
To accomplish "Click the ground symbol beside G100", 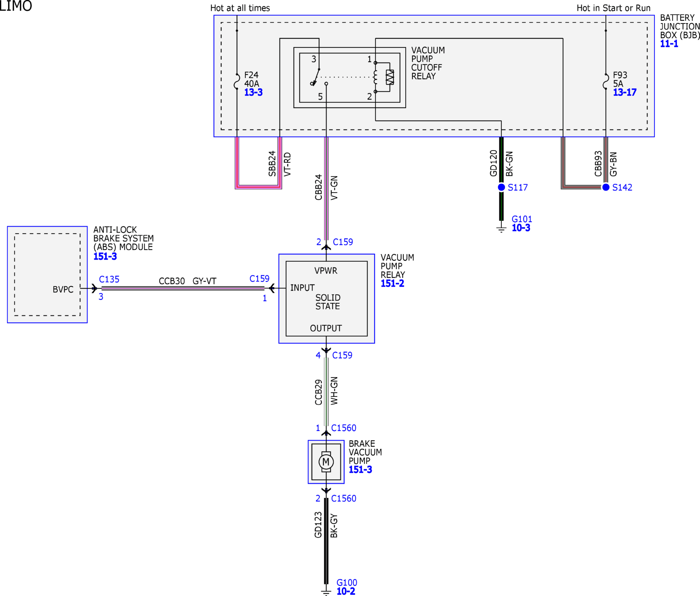I will coord(326,593).
